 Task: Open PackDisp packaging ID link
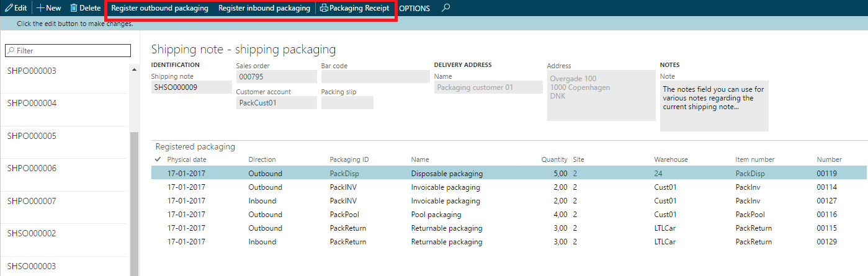pyautogui.click(x=344, y=174)
